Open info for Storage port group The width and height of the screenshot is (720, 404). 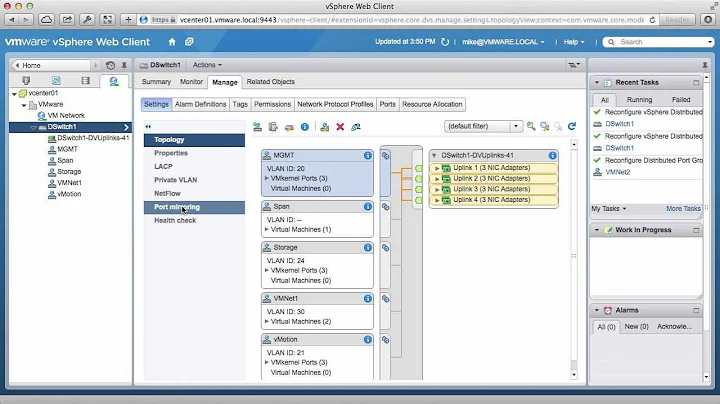click(x=368, y=248)
